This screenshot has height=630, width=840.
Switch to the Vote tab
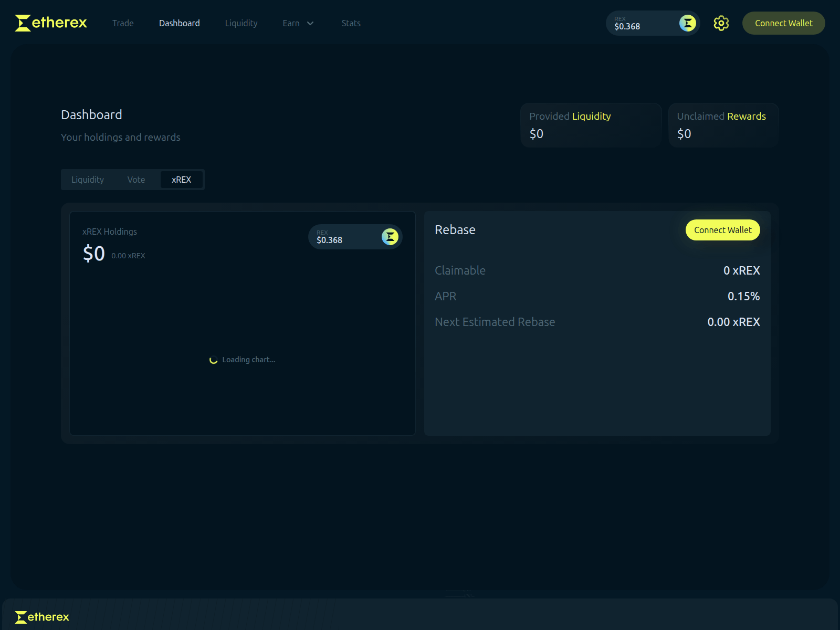[x=136, y=180]
